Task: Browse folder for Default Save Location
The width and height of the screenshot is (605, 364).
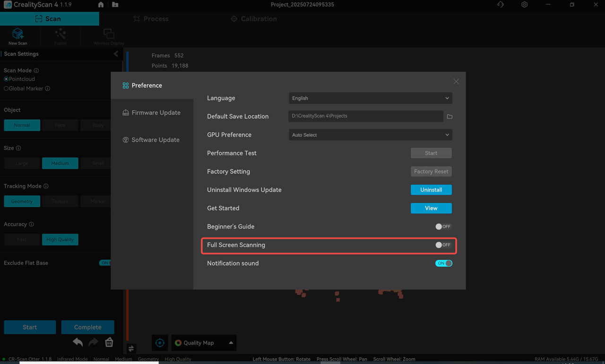Action: coord(449,117)
